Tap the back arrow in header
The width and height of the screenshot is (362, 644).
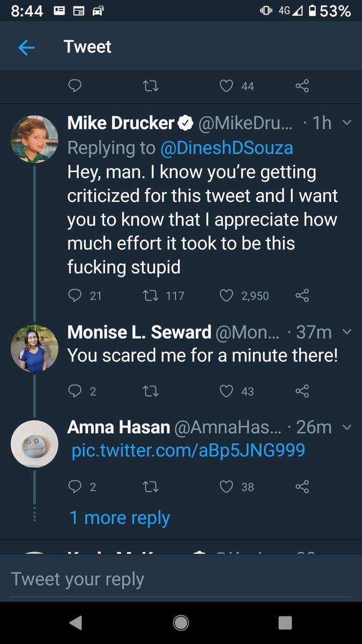tap(26, 48)
